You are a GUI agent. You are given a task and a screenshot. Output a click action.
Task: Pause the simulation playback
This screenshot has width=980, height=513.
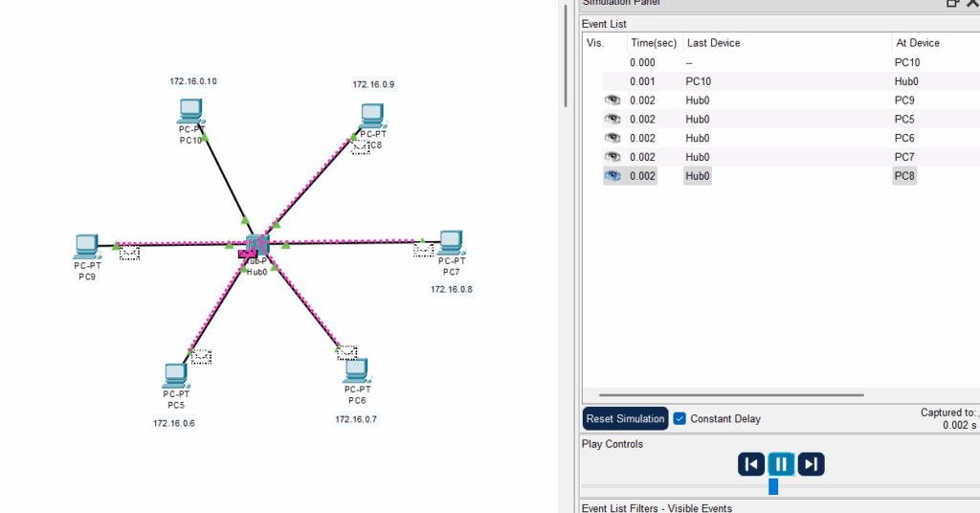tap(781, 464)
